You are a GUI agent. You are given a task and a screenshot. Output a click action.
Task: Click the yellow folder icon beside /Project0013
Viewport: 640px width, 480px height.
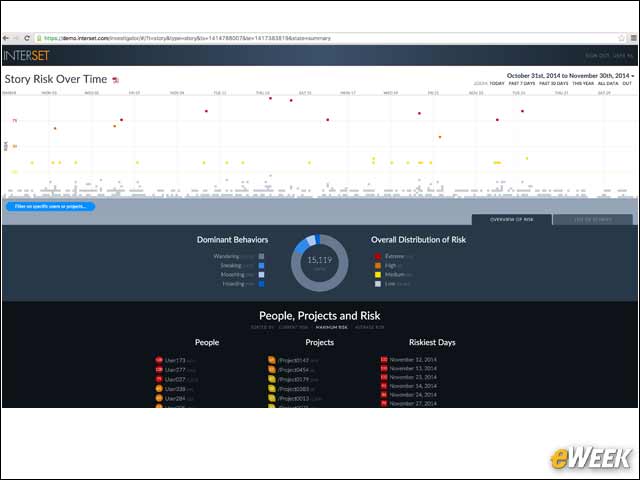[272, 398]
